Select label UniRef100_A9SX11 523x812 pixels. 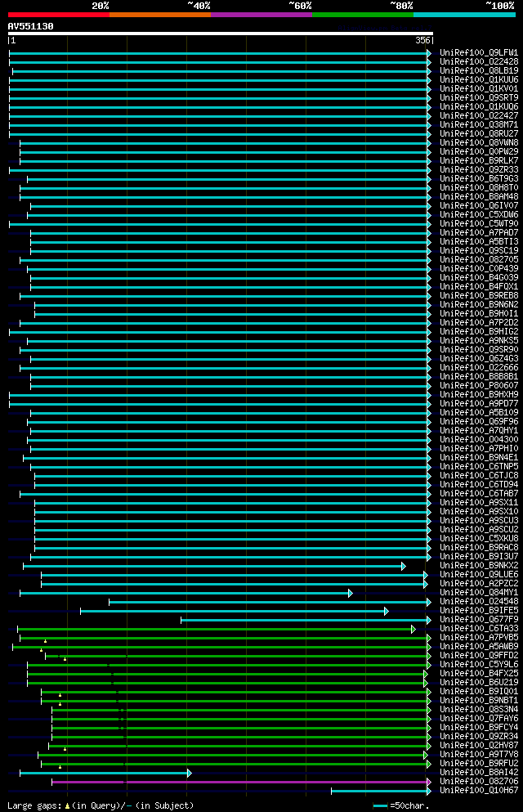pos(479,502)
